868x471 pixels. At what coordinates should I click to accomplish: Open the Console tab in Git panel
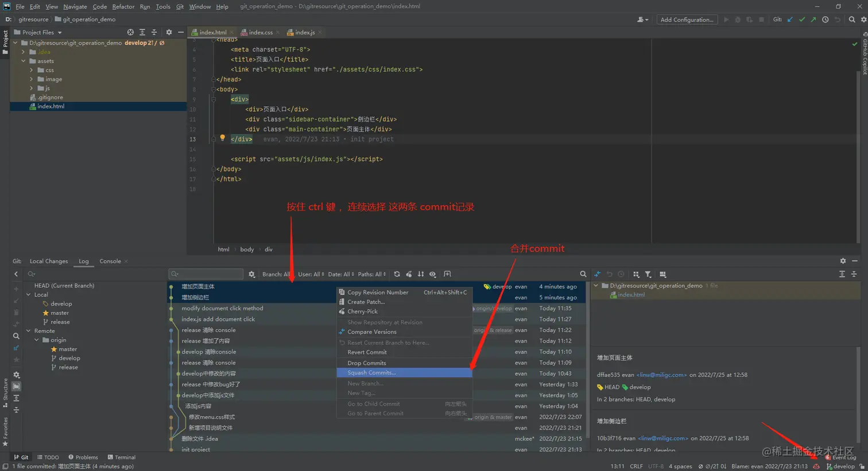(109, 261)
